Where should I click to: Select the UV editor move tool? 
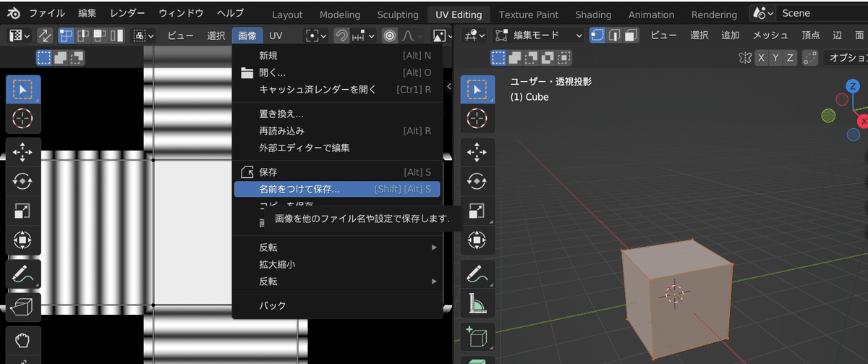[23, 153]
